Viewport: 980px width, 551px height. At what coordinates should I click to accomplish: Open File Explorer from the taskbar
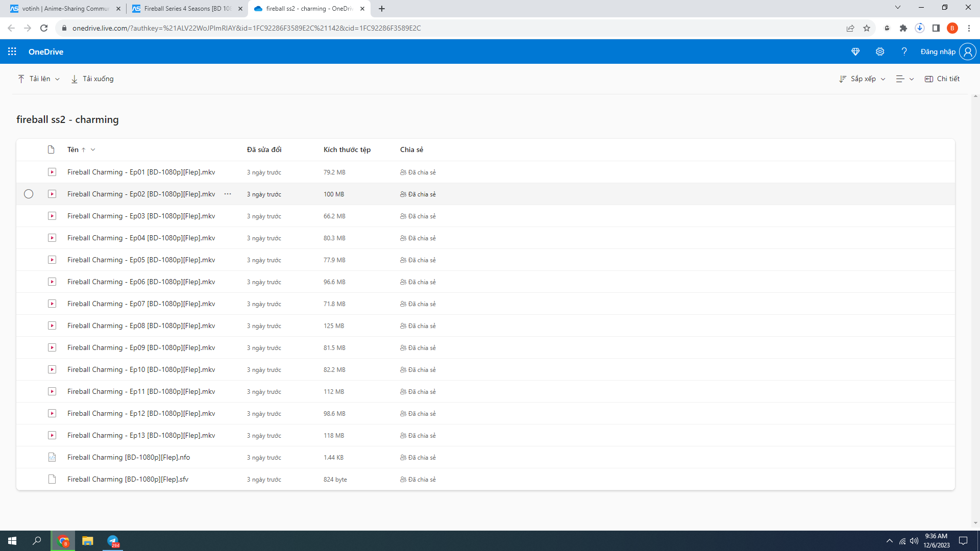pos(88,541)
